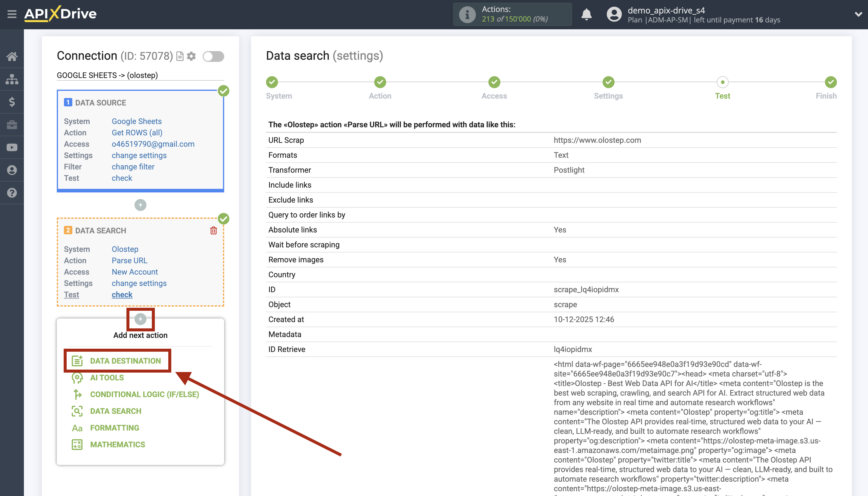Open the connections sitemap sidebar icon
Screen dimensions: 868x496
coord(12,79)
